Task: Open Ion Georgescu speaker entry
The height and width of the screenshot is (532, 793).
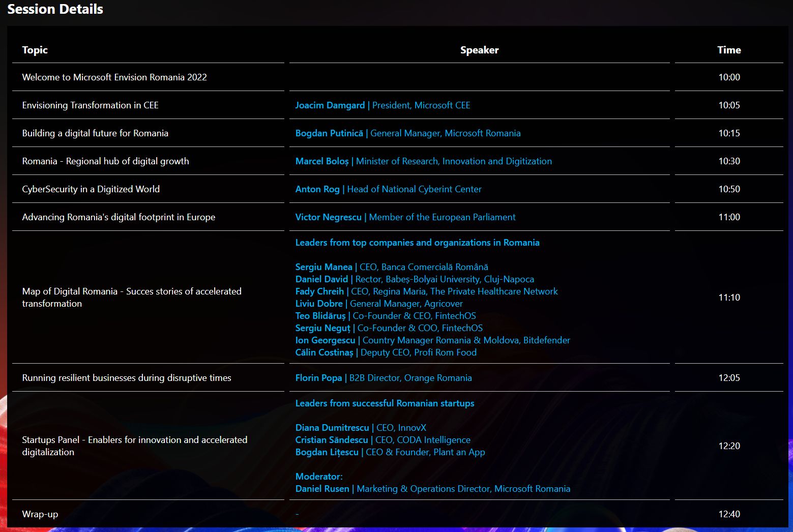Action: pos(432,340)
